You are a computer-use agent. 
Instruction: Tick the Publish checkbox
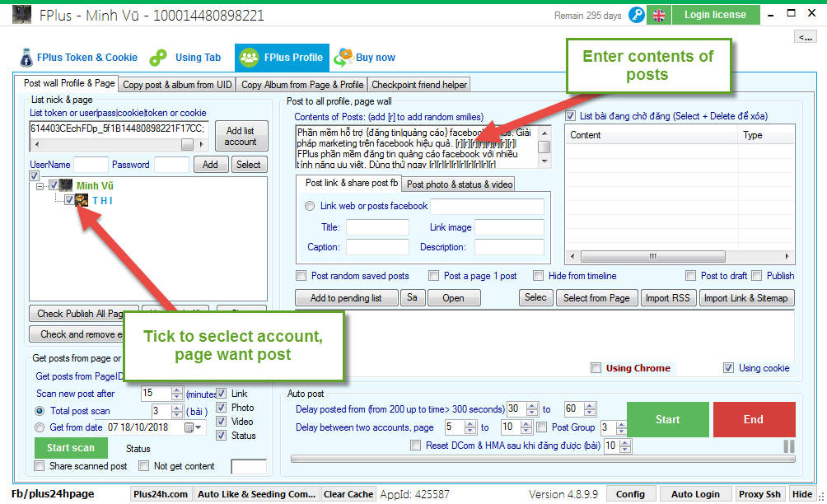[757, 276]
